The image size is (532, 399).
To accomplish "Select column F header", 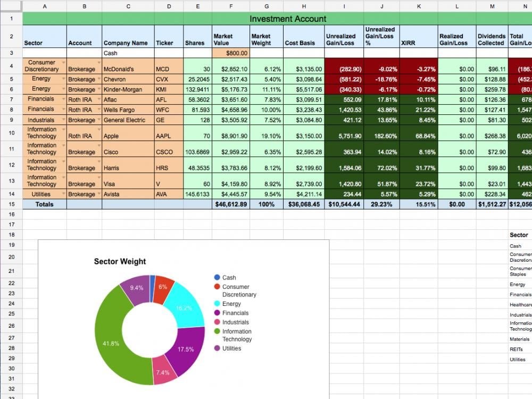I will (231, 6).
